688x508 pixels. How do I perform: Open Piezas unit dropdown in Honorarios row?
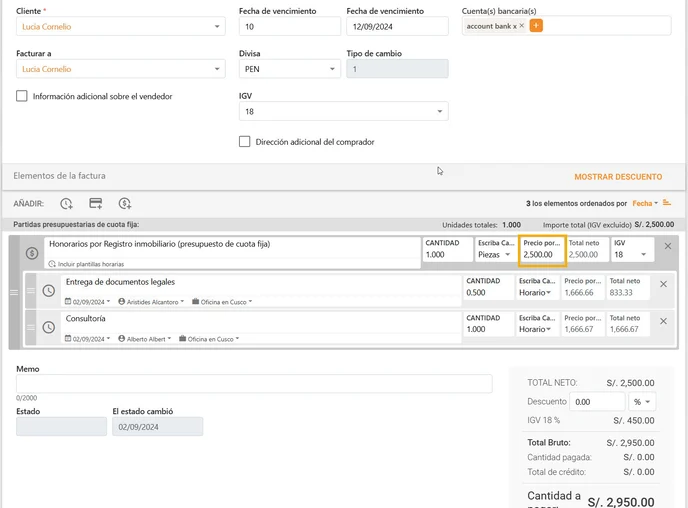tap(494, 254)
